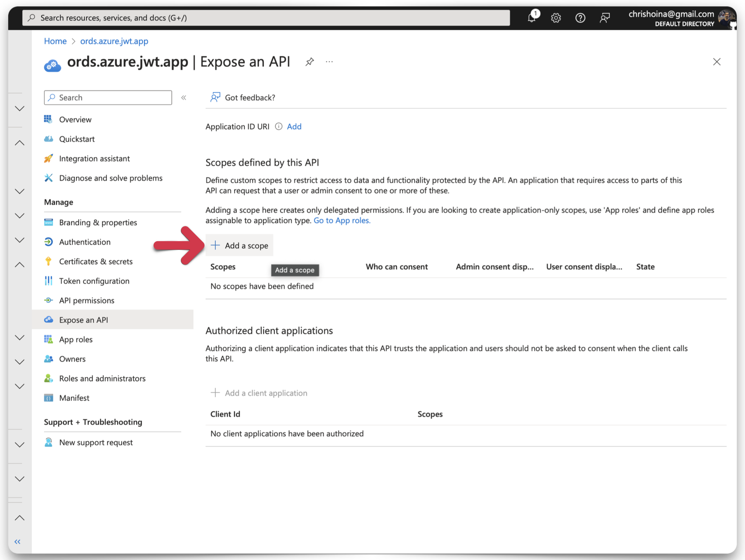Click Got feedback? button
The image size is (745, 560).
[243, 97]
